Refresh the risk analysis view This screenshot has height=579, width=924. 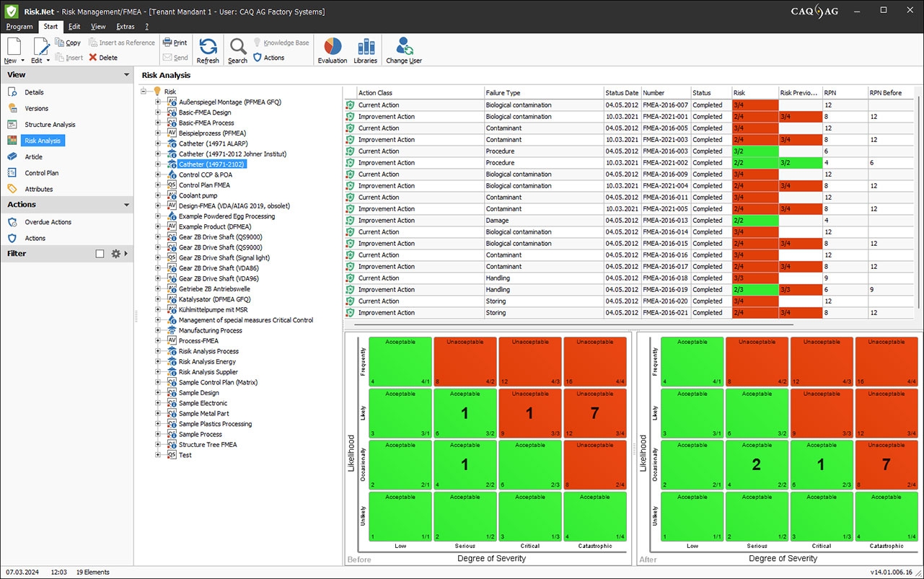(208, 50)
